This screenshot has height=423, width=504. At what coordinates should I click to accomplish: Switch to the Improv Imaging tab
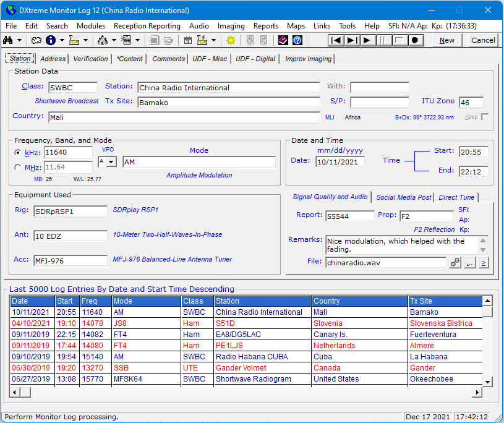point(308,59)
